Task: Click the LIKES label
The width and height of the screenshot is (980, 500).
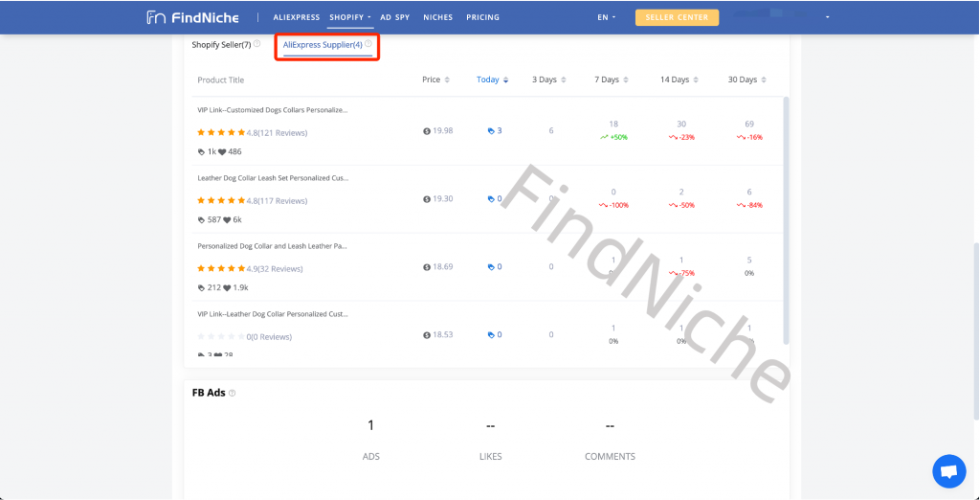Action: (491, 457)
